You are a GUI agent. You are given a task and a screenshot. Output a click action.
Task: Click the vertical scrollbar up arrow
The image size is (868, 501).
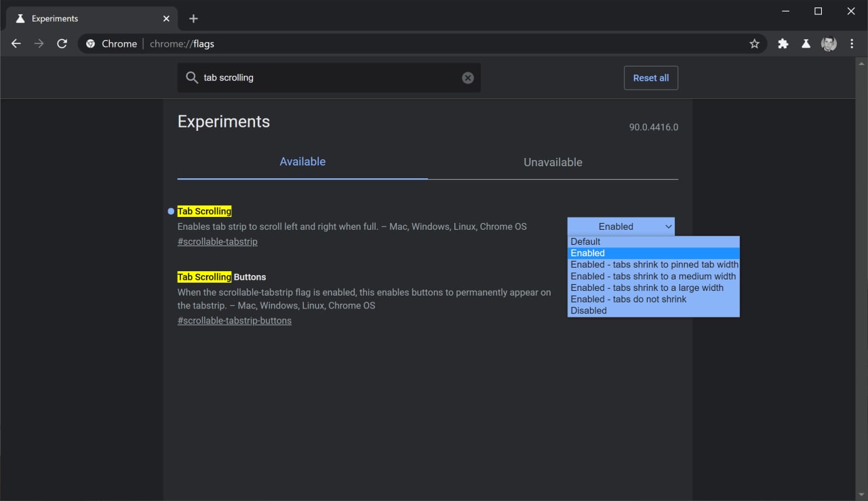(862, 63)
